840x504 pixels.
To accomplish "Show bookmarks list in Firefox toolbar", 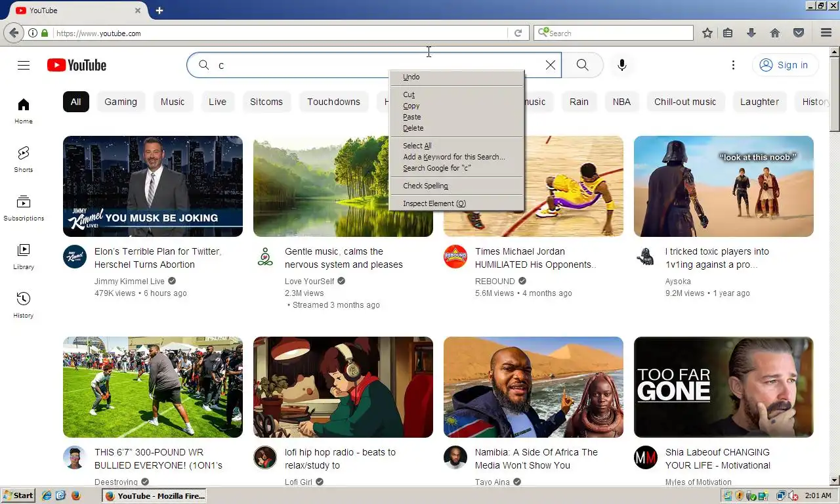I will click(728, 33).
